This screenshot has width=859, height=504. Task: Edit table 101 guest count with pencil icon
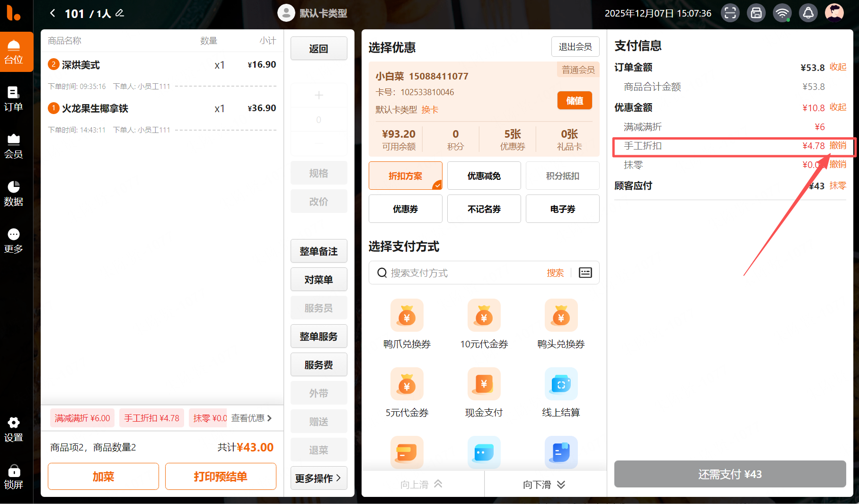120,13
